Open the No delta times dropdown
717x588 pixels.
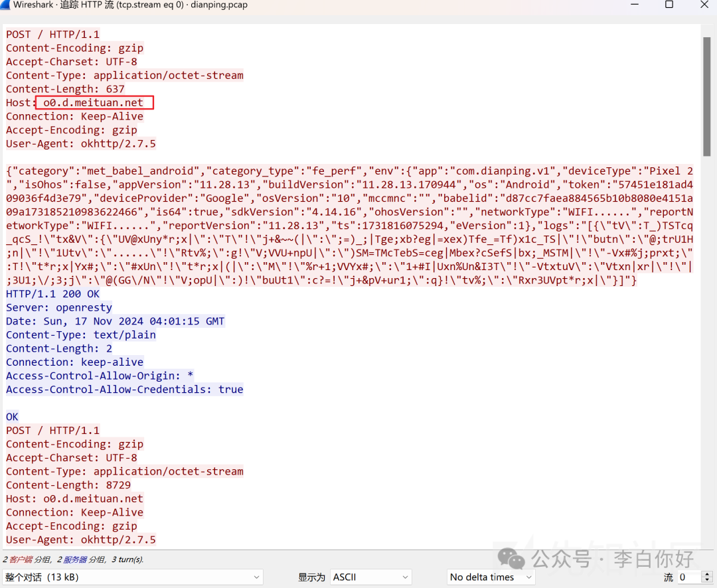(491, 577)
